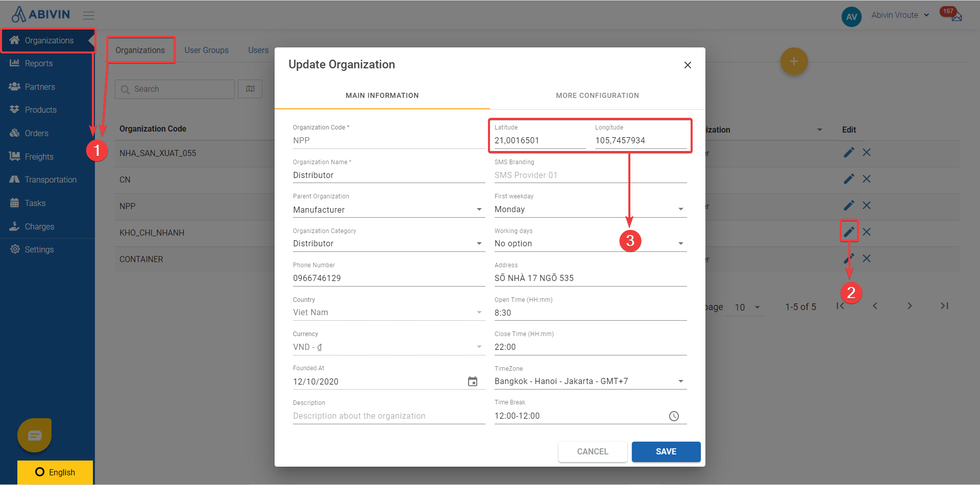Sort by the Organization Code column header
980x485 pixels.
coord(153,129)
